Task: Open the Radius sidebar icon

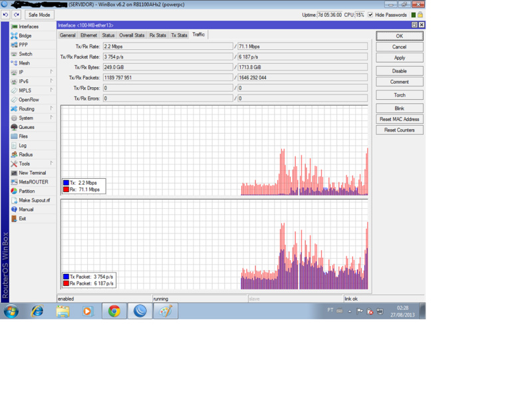Action: pos(14,155)
